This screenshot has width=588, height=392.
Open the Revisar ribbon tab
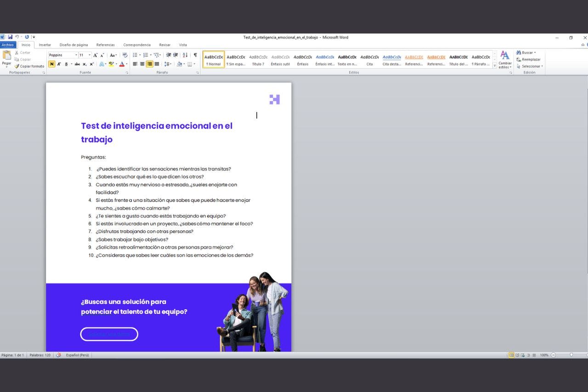pos(164,45)
